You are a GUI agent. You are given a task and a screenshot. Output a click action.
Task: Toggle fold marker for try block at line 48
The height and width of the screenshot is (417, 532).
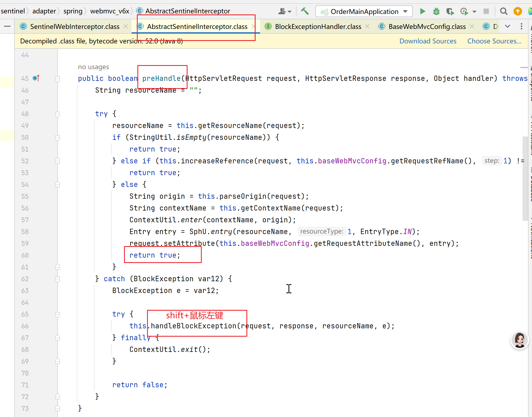(57, 114)
